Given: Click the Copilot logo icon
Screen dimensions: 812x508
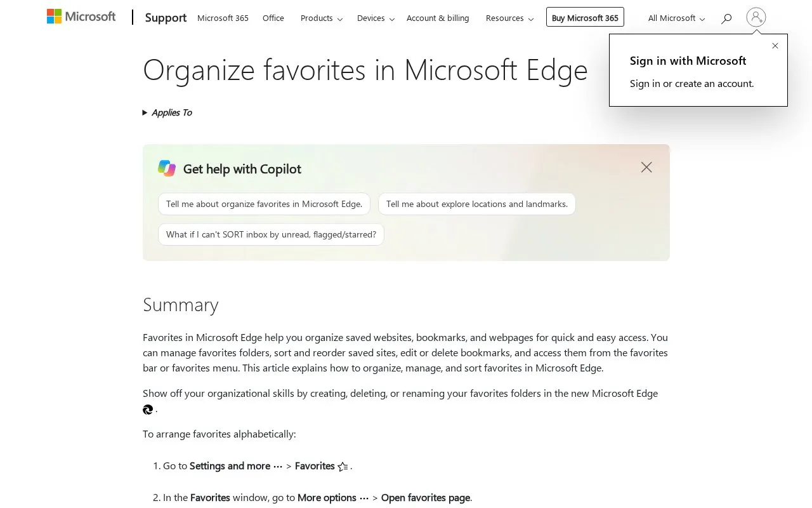Looking at the screenshot, I should 167,168.
